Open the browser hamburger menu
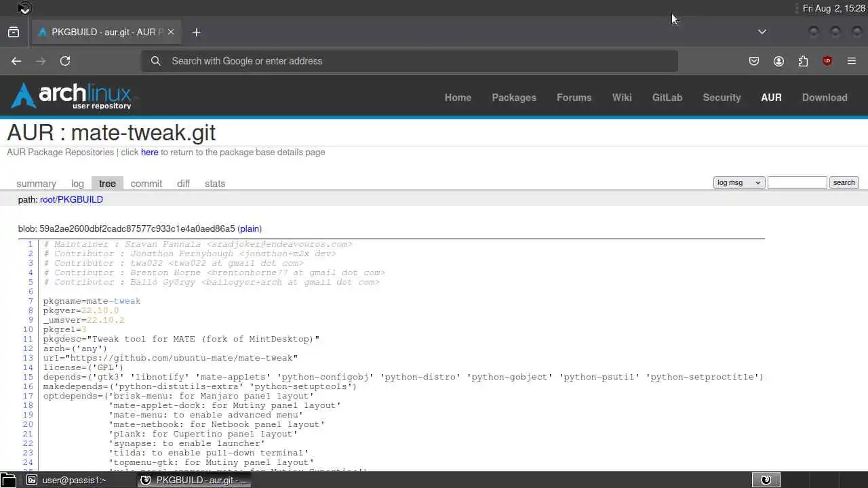Image resolution: width=868 pixels, height=488 pixels. [x=852, y=61]
